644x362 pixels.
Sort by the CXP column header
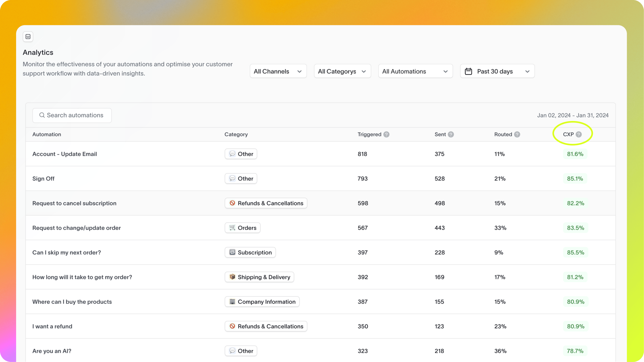(568, 134)
